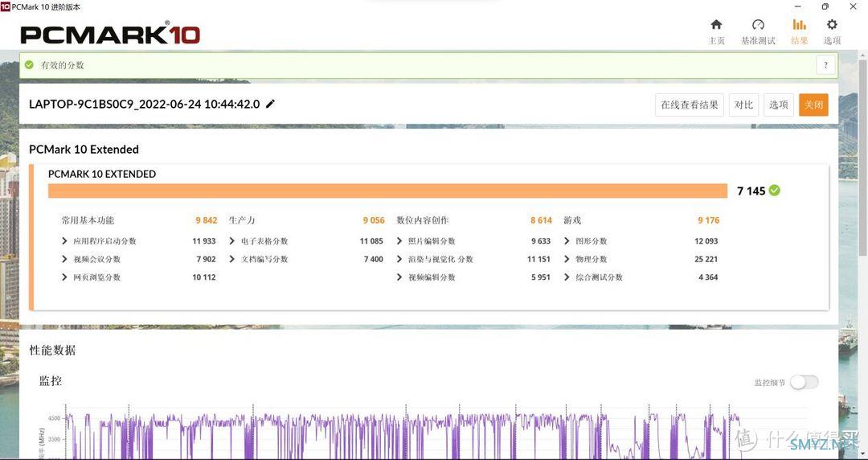Click 在线查看结果 button
The width and height of the screenshot is (868, 460).
690,105
